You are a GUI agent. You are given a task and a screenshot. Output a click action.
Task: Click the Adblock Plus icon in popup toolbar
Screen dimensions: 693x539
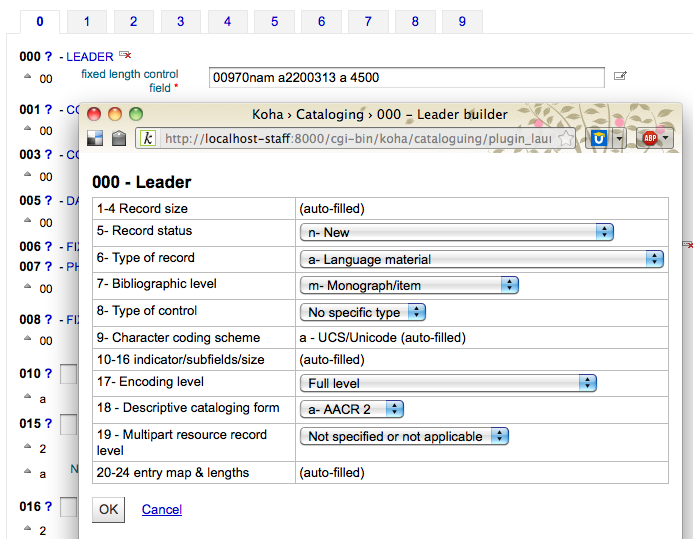(x=650, y=139)
